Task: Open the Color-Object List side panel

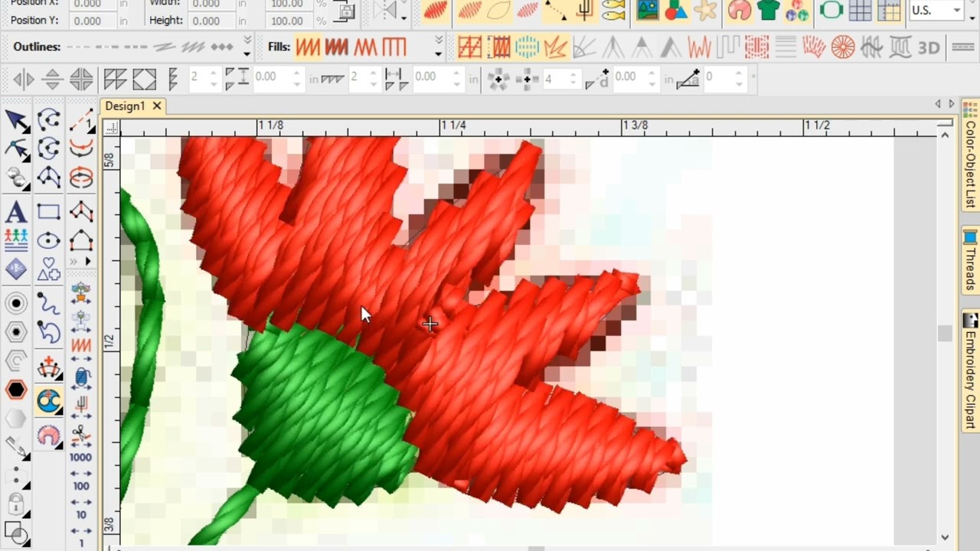Action: tap(970, 155)
